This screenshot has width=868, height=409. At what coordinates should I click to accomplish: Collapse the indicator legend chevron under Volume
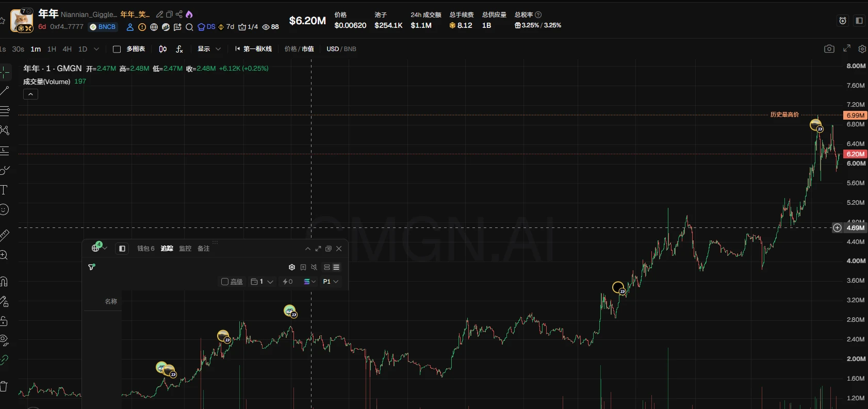30,94
